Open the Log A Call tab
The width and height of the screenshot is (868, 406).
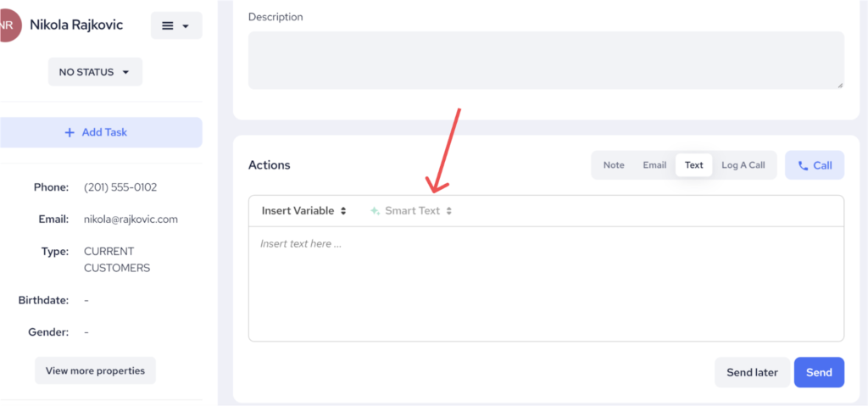[743, 165]
